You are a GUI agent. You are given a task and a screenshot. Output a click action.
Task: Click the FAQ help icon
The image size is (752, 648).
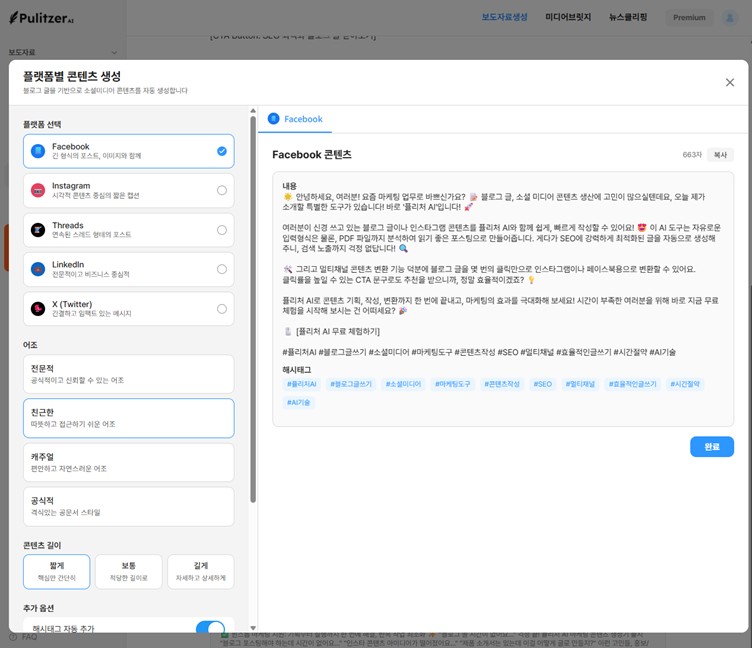pyautogui.click(x=13, y=637)
